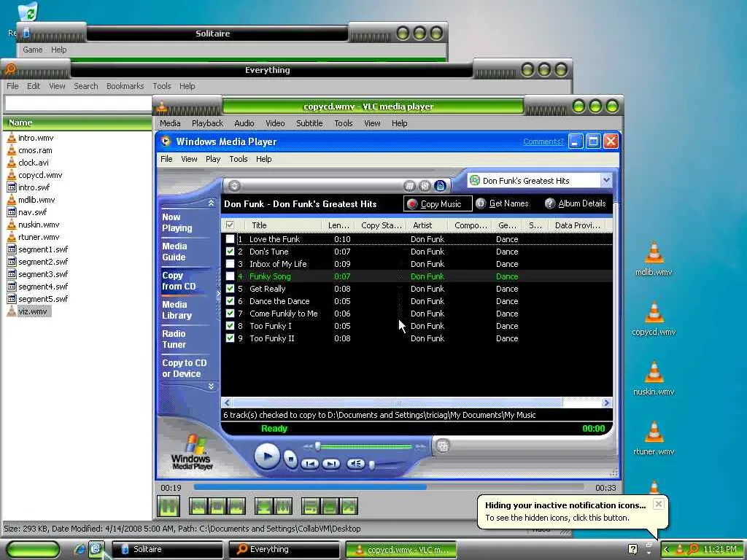
Task: Uncheck the Don's Tune track checkbox
Action: click(x=230, y=252)
